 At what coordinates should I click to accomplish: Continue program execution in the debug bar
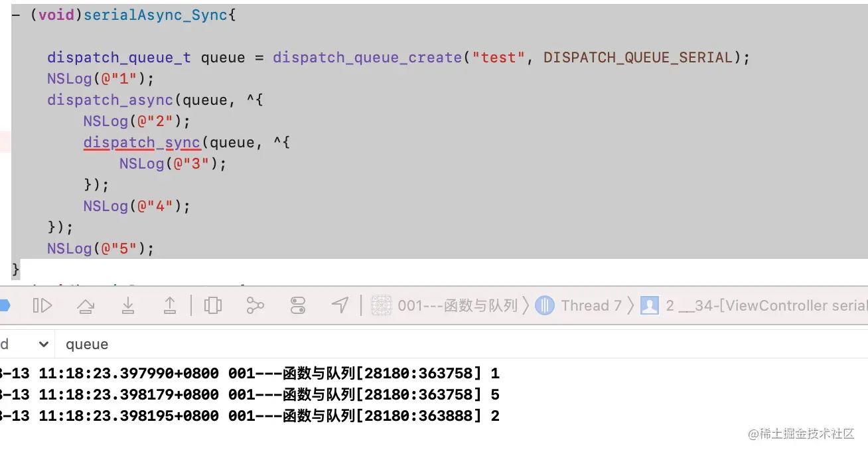click(41, 305)
